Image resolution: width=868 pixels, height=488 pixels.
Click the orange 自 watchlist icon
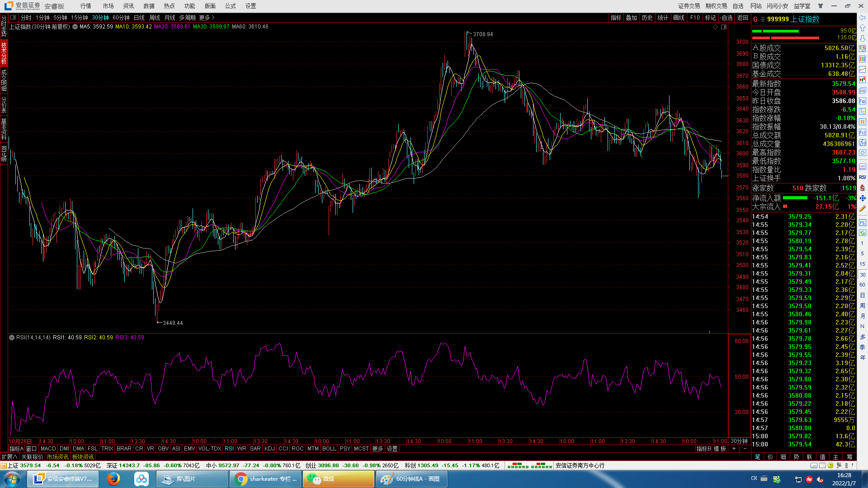863,122
